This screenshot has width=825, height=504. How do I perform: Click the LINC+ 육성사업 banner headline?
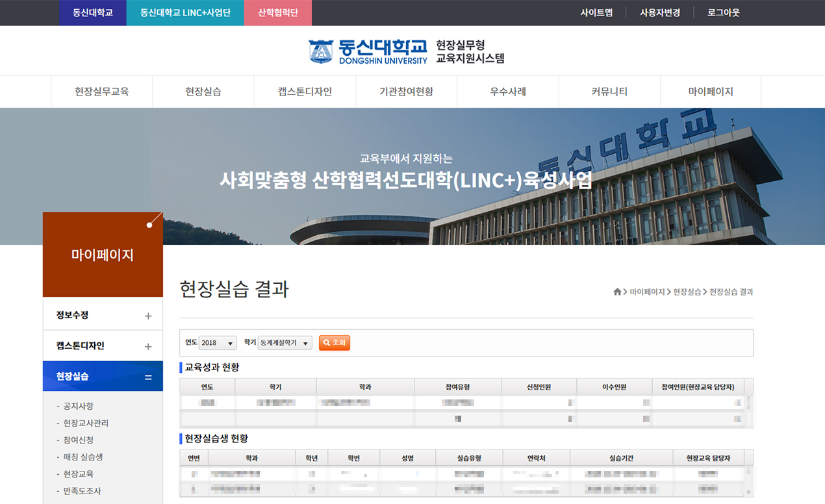406,179
